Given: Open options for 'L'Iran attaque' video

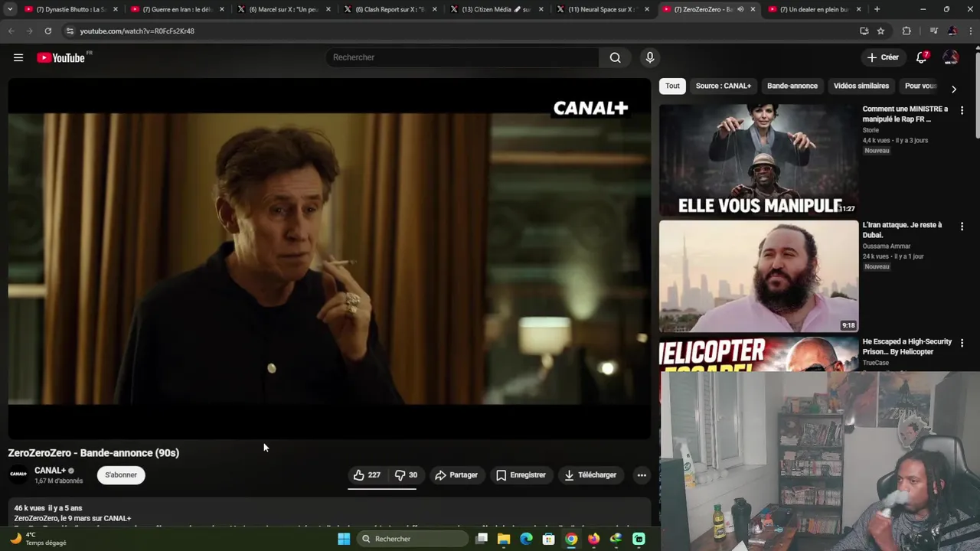Looking at the screenshot, I should coord(962,227).
